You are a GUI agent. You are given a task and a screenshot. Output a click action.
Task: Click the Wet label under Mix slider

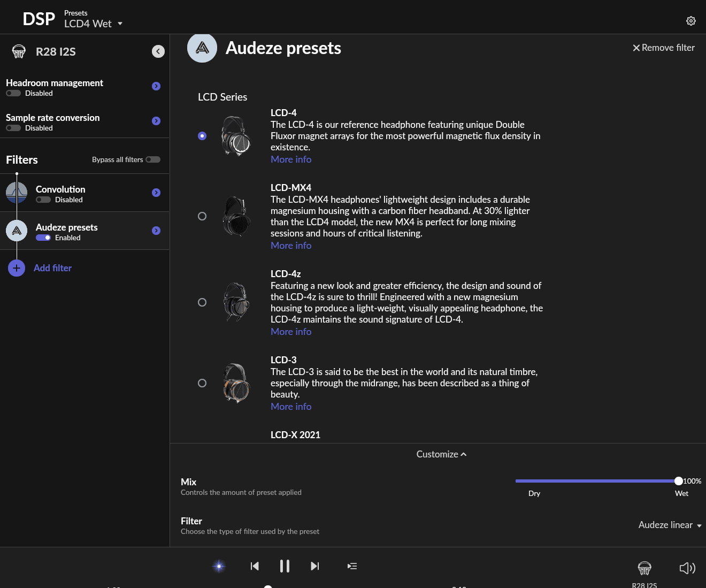681,493
